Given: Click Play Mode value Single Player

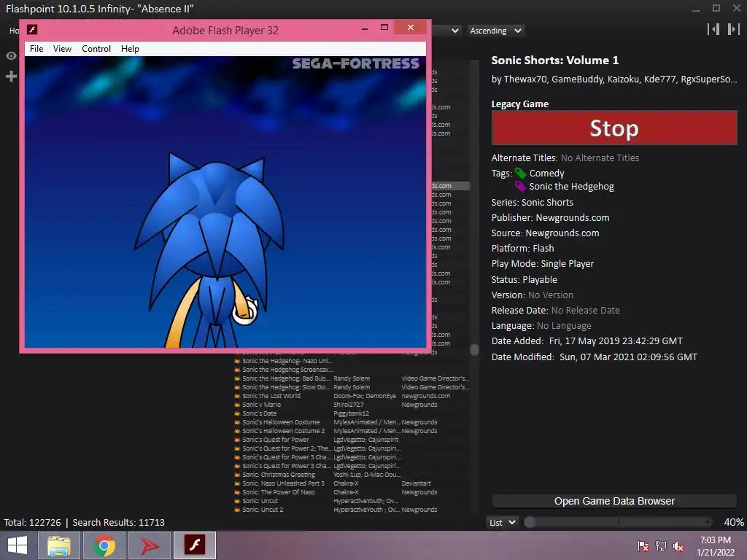Looking at the screenshot, I should [x=568, y=263].
